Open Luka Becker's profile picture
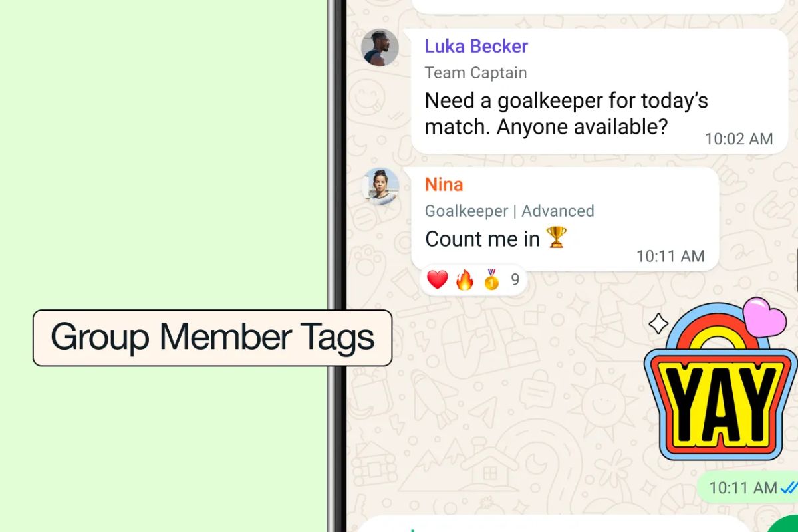 [380, 48]
